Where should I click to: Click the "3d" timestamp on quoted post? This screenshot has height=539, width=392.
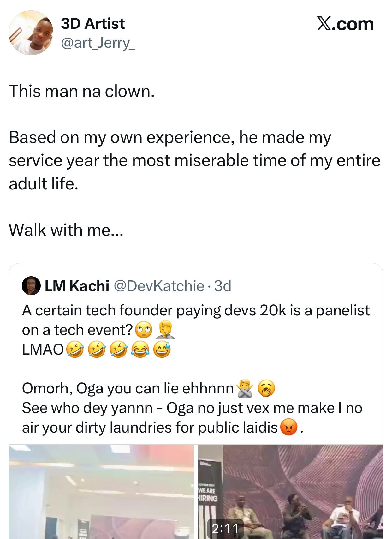[x=223, y=286]
